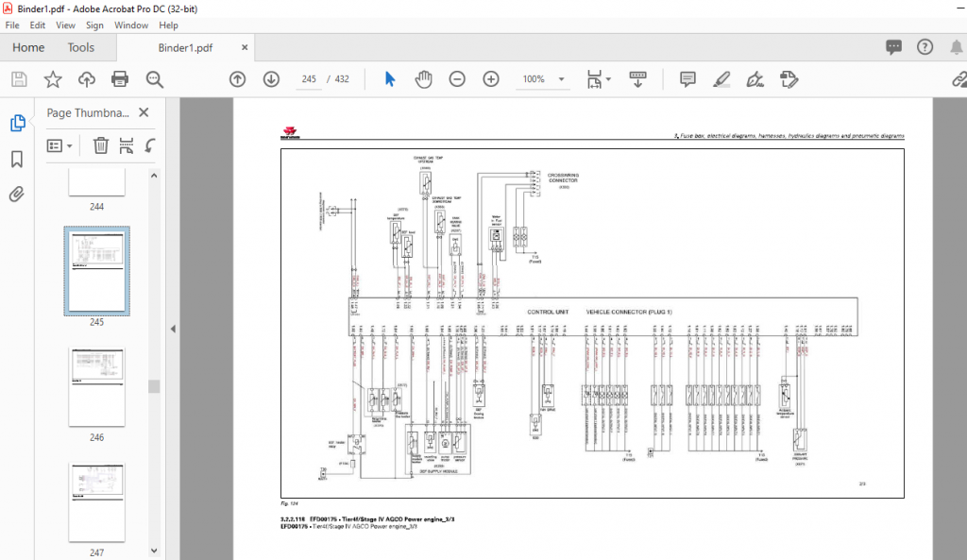Zoom out with minus button

pos(457,79)
